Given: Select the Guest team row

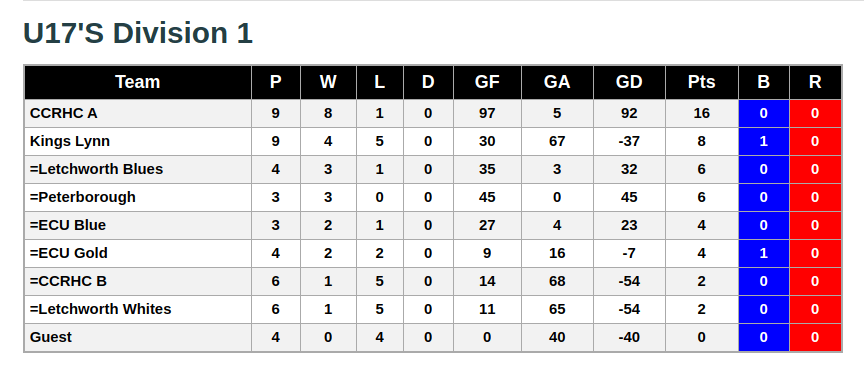Looking at the screenshot, I should (x=433, y=337).
